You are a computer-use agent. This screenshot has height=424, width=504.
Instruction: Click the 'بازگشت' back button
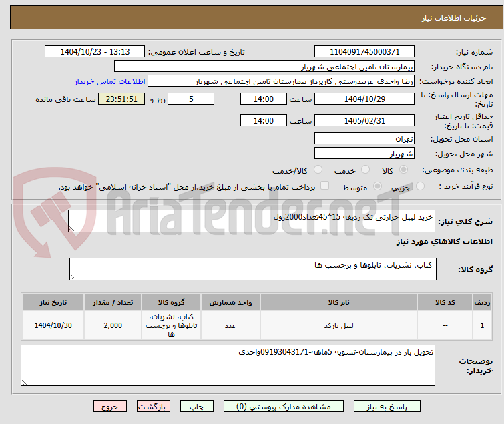click(153, 407)
